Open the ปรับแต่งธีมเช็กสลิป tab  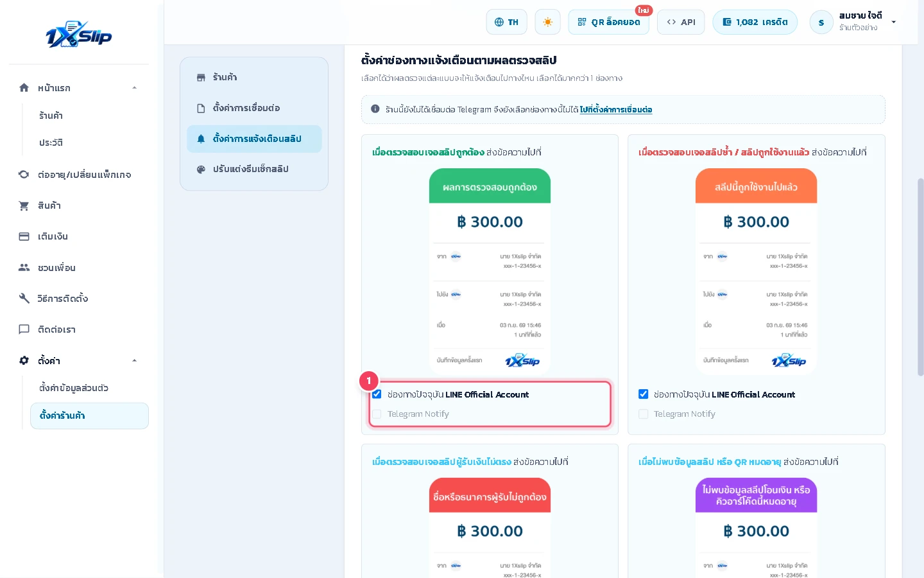pos(254,170)
